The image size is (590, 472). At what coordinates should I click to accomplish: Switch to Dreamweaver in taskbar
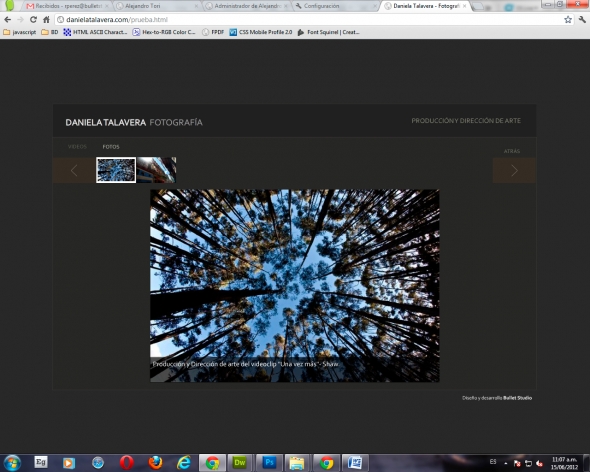point(240,463)
